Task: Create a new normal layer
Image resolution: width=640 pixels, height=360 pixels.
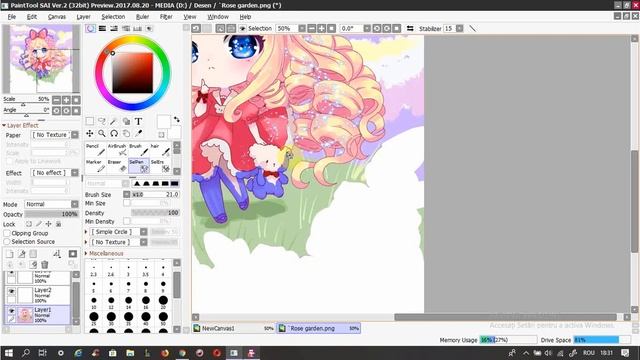Action: [x=9, y=254]
